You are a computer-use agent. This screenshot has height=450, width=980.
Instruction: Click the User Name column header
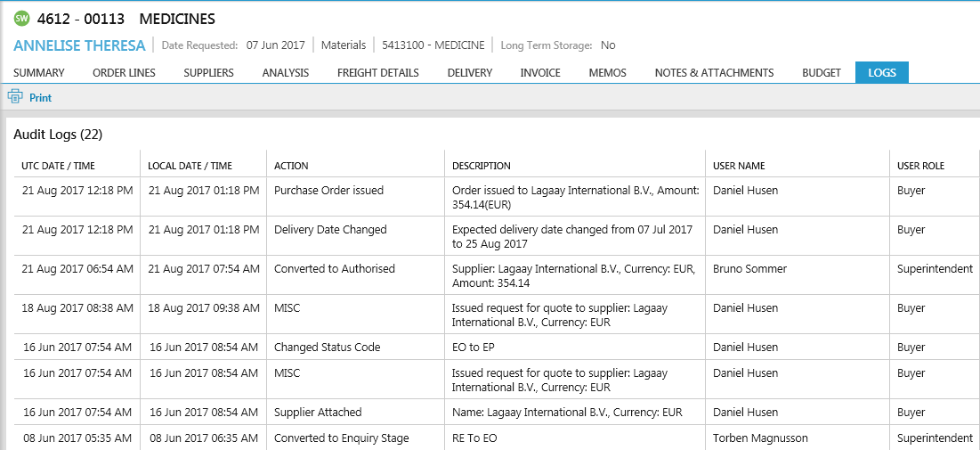click(739, 166)
